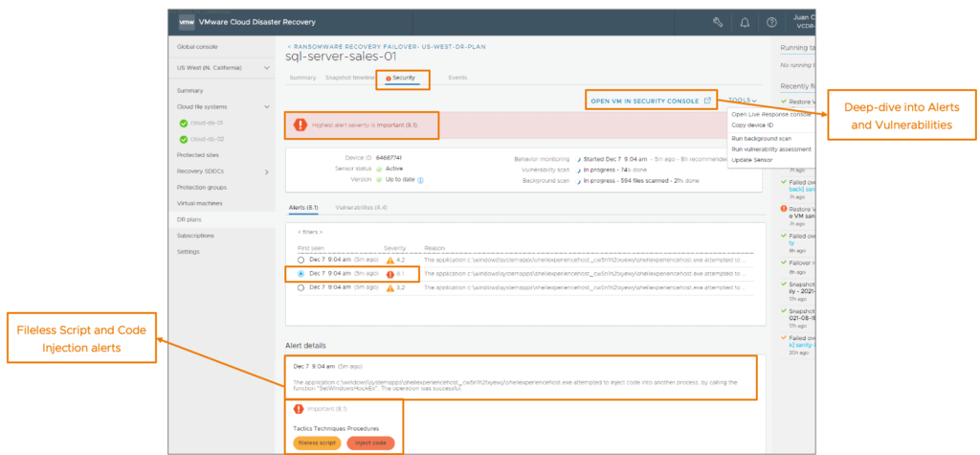Choose Run background scan menu entry

tap(761, 138)
